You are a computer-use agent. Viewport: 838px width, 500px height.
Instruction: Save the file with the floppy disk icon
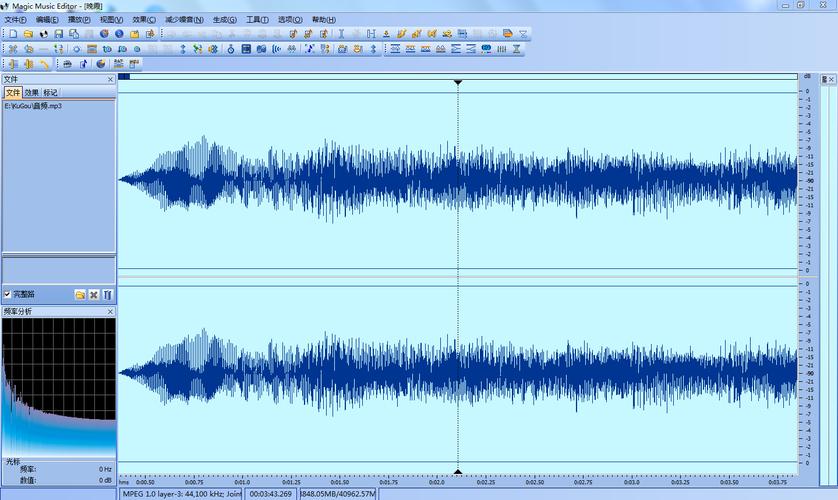[x=59, y=34]
